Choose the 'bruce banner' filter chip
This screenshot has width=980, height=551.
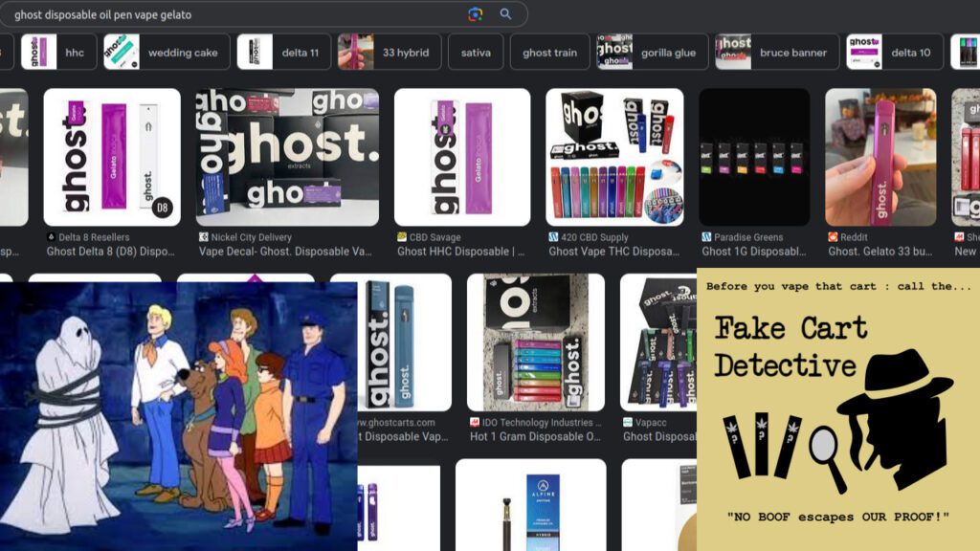point(775,53)
